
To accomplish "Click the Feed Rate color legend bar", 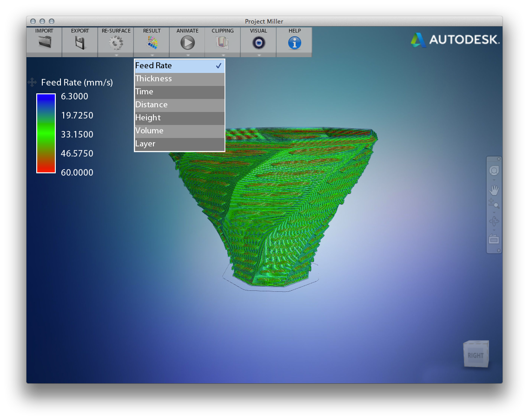I will click(46, 133).
